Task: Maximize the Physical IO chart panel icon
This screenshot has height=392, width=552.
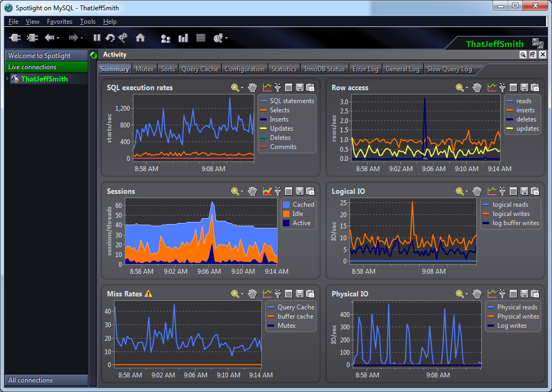Action: (x=513, y=294)
